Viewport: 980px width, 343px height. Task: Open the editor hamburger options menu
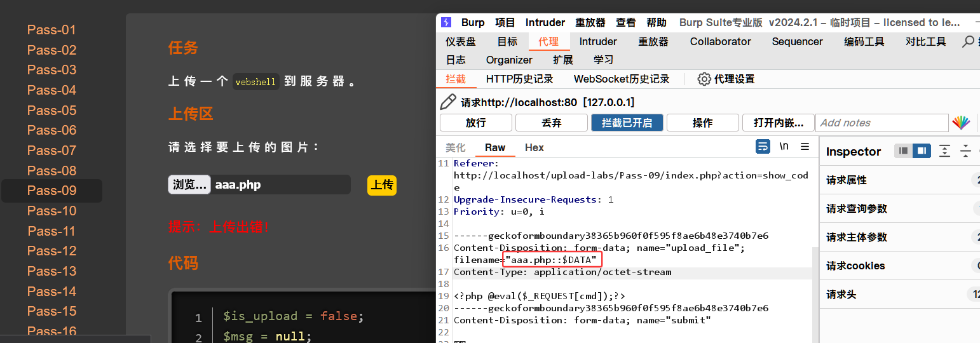[x=805, y=147]
